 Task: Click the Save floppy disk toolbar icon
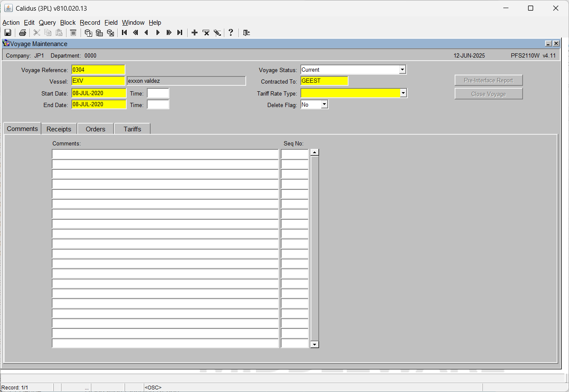(8, 33)
